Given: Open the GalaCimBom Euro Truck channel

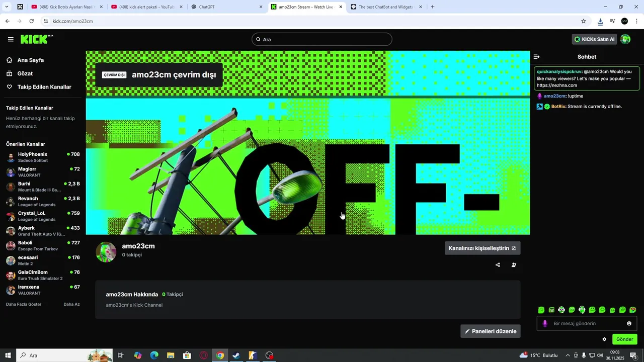Looking at the screenshot, I should pos(43,275).
